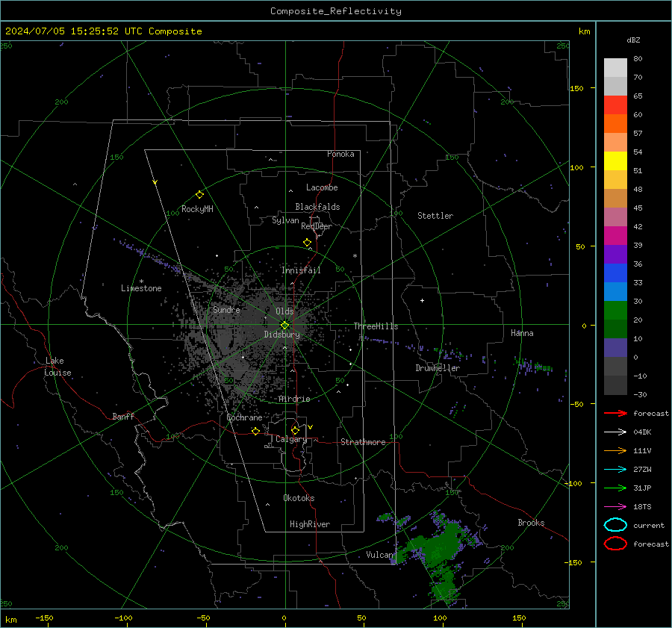
Task: Click the Lacombe city label
Action: (x=322, y=187)
